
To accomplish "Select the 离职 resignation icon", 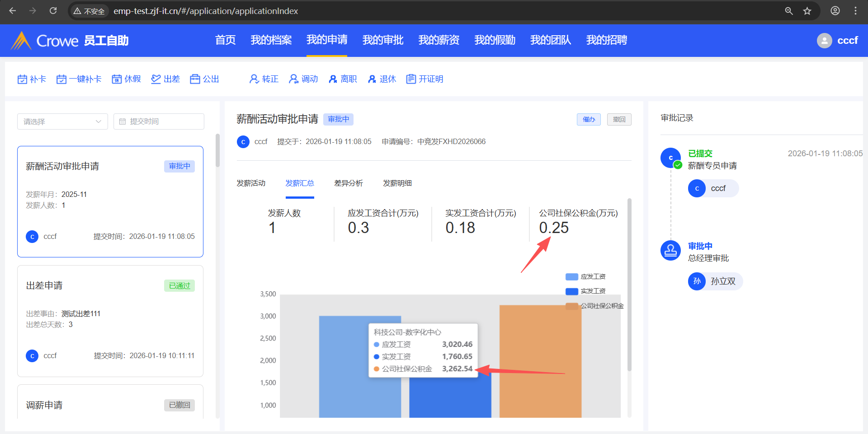I will pyautogui.click(x=333, y=79).
